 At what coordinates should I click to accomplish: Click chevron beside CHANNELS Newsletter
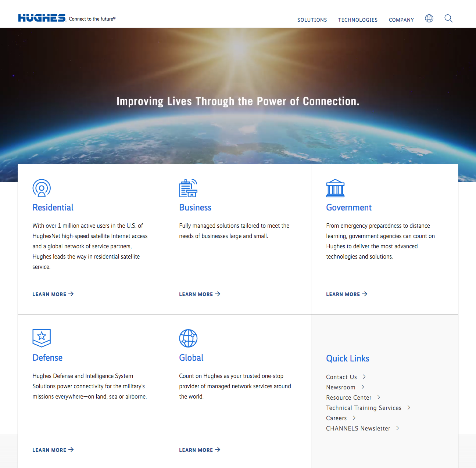[397, 428]
